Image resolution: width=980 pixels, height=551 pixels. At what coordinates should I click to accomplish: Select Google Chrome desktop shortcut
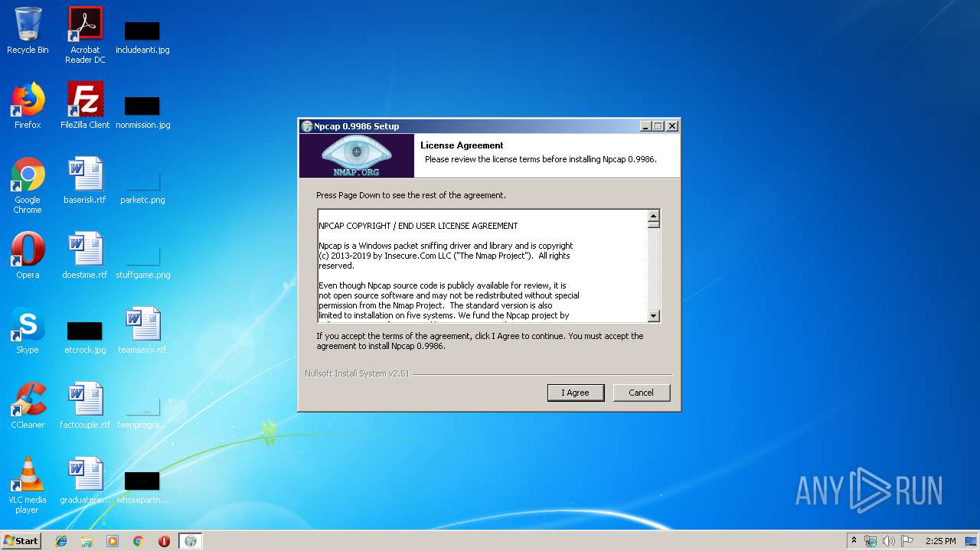(x=28, y=185)
